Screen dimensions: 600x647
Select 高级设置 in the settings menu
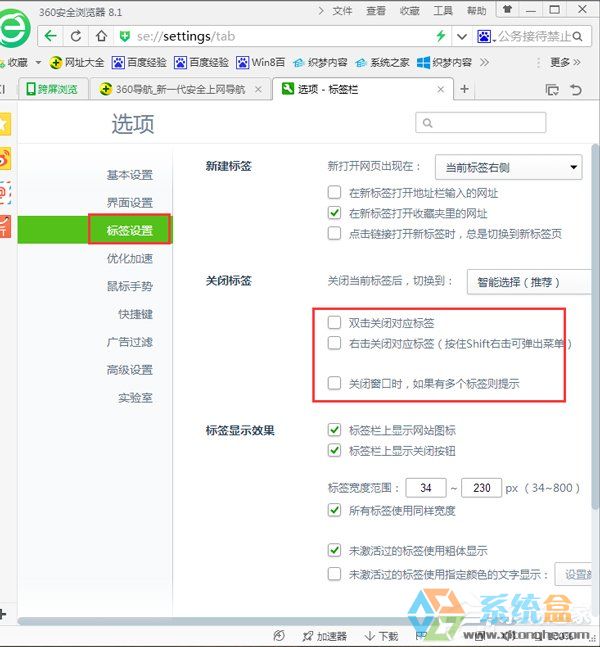point(130,370)
